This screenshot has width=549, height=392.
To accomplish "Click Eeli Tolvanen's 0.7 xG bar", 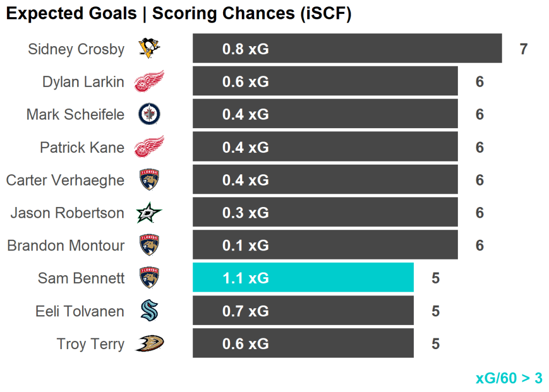I will click(303, 311).
